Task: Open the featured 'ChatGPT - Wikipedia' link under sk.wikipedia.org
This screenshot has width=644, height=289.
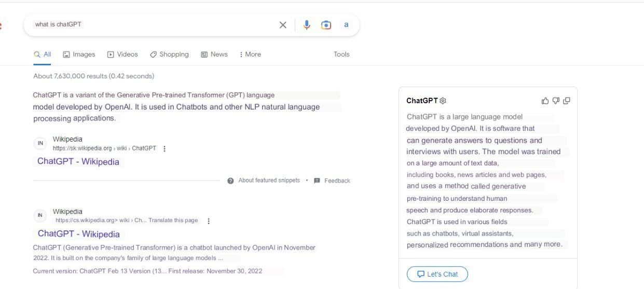Action: coord(78,162)
